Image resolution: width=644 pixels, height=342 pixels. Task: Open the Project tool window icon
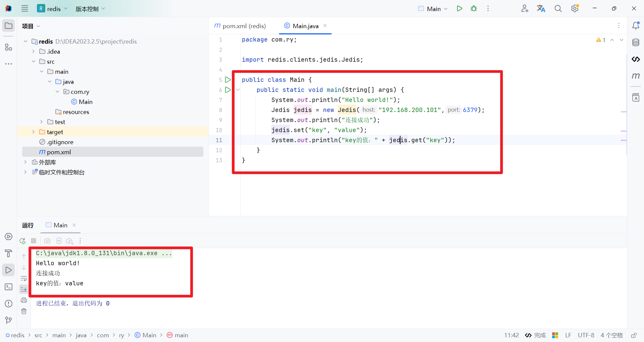click(x=9, y=26)
